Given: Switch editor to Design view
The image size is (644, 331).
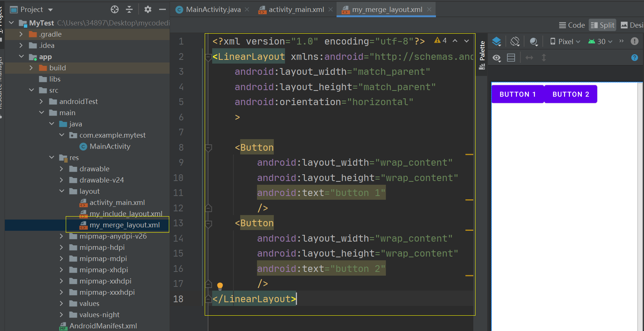Looking at the screenshot, I should pos(632,25).
